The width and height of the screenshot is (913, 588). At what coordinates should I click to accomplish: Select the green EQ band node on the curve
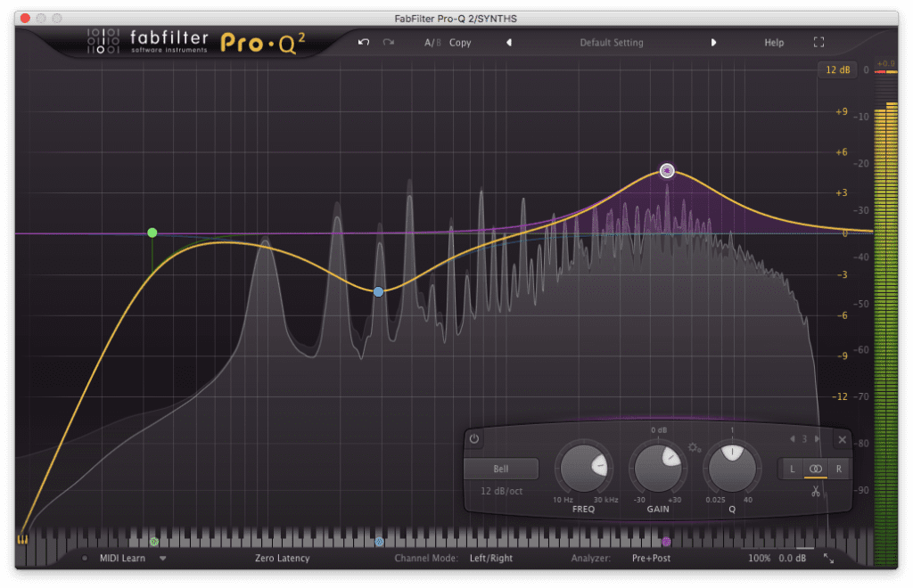[152, 232]
